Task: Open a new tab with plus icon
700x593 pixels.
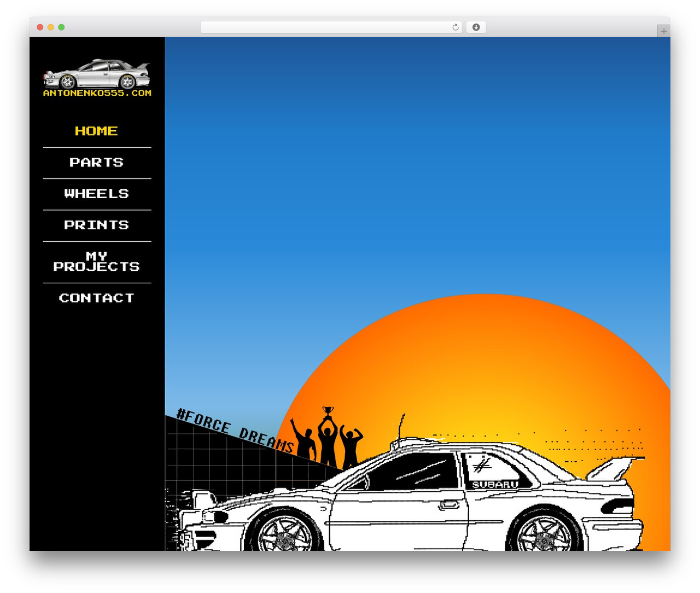Action: click(x=663, y=31)
